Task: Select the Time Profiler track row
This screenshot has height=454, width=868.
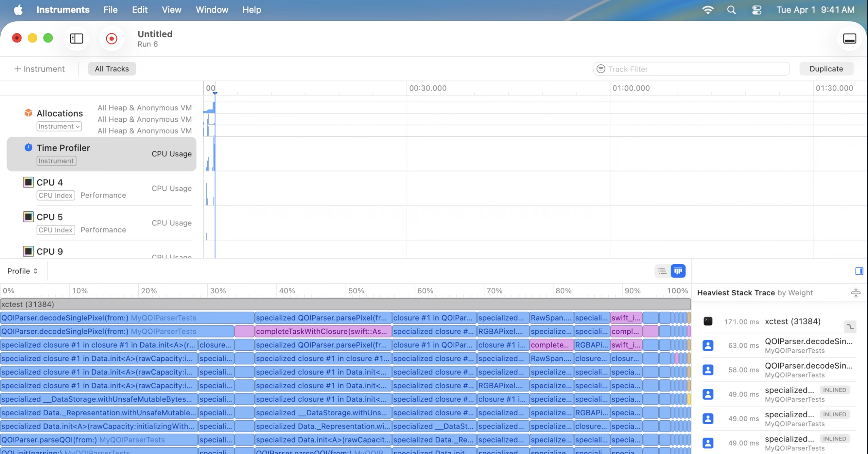Action: click(x=102, y=154)
